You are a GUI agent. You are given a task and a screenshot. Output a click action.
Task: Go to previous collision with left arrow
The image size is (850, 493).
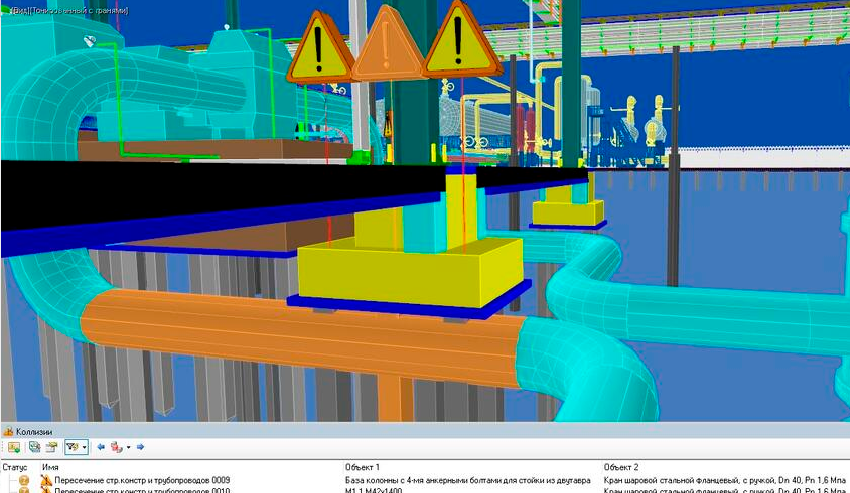point(101,447)
